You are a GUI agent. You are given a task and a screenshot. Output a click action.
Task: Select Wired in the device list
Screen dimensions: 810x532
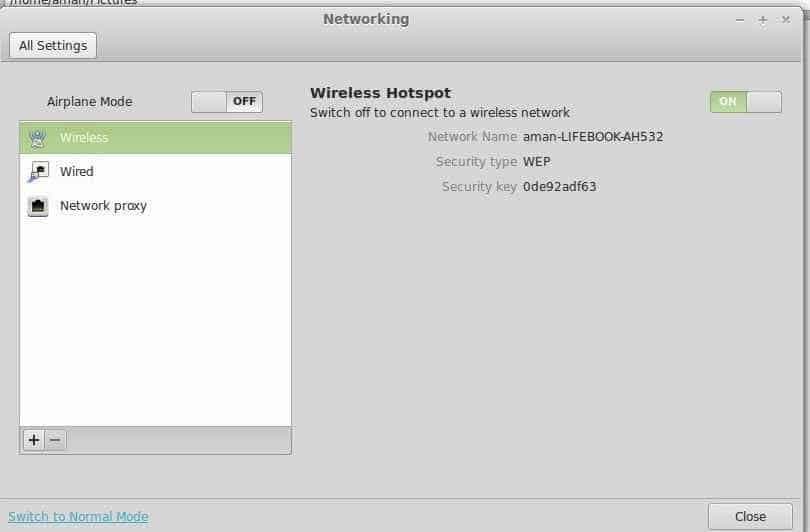[x=155, y=171]
